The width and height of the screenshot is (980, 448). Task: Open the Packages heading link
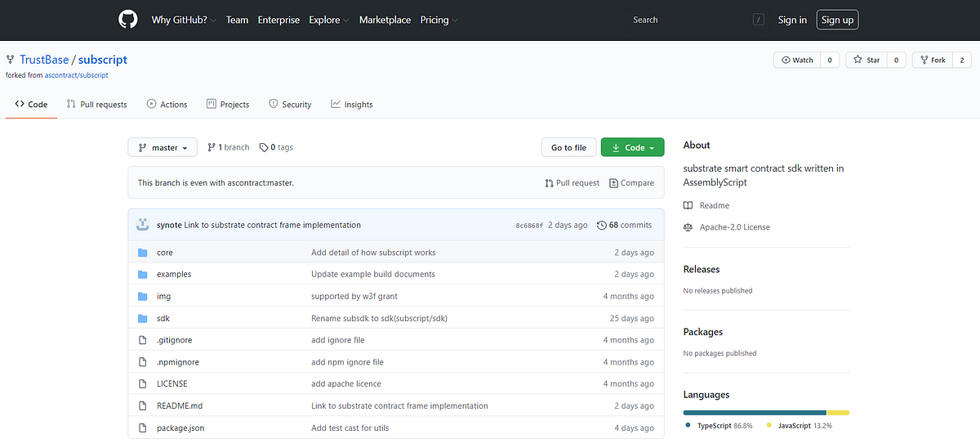(x=703, y=332)
